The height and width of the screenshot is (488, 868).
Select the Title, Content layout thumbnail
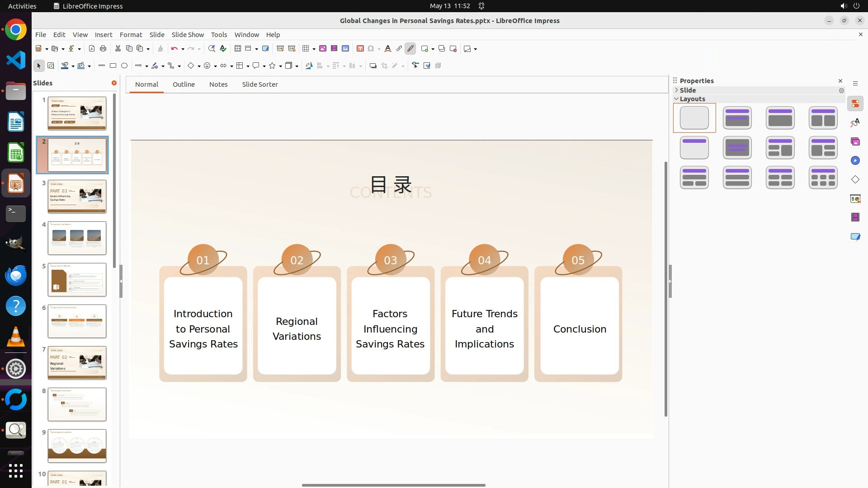tap(780, 118)
